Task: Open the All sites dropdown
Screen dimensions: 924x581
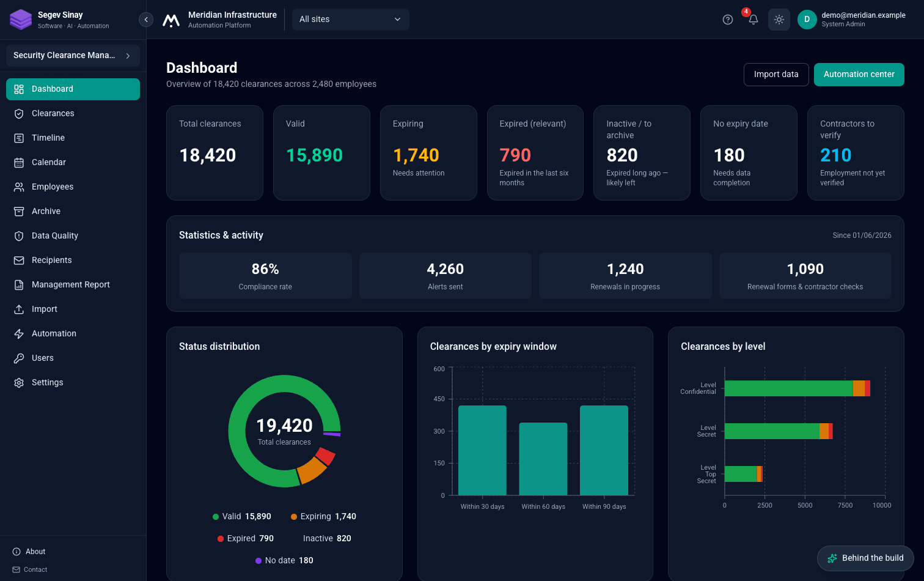Action: 351,20
